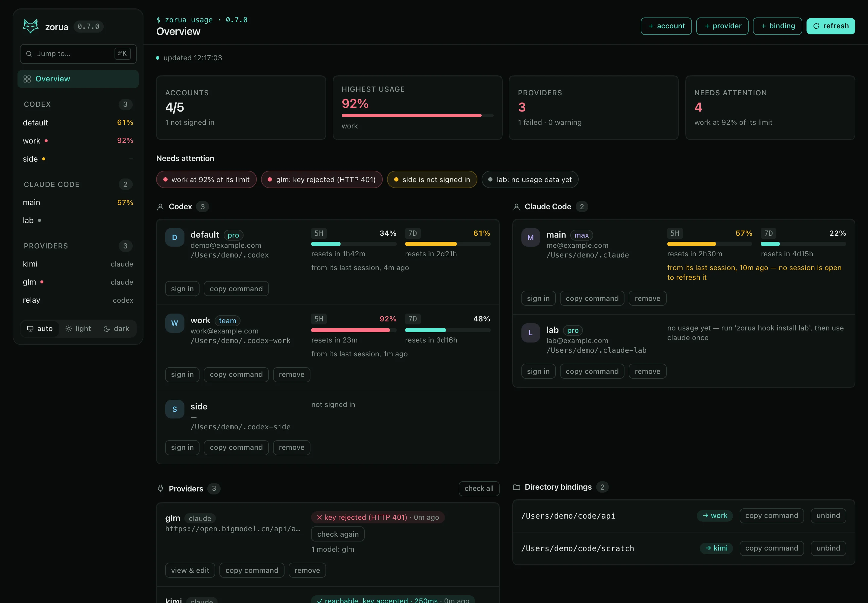Click the → work binding tag
The image size is (868, 603).
715,516
